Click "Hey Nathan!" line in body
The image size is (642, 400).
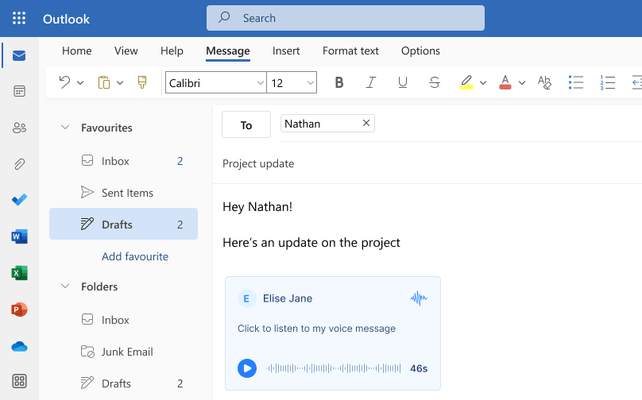[257, 207]
